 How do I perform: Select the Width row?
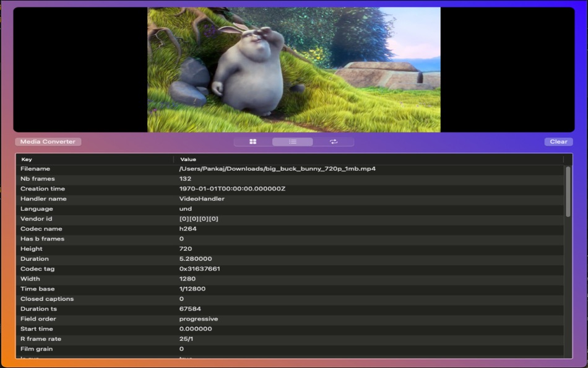290,279
